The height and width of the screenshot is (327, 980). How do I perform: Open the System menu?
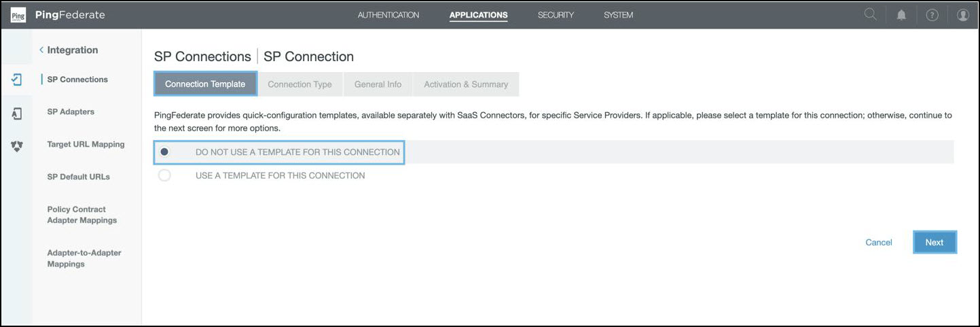618,15
